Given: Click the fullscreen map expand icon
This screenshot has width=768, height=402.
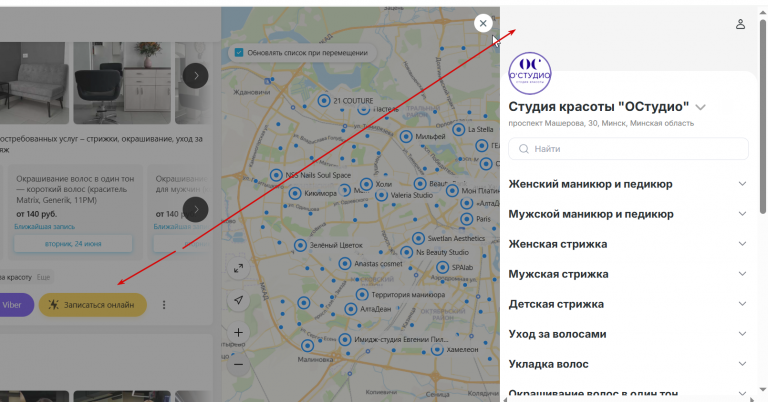Looking at the screenshot, I should pos(239,269).
